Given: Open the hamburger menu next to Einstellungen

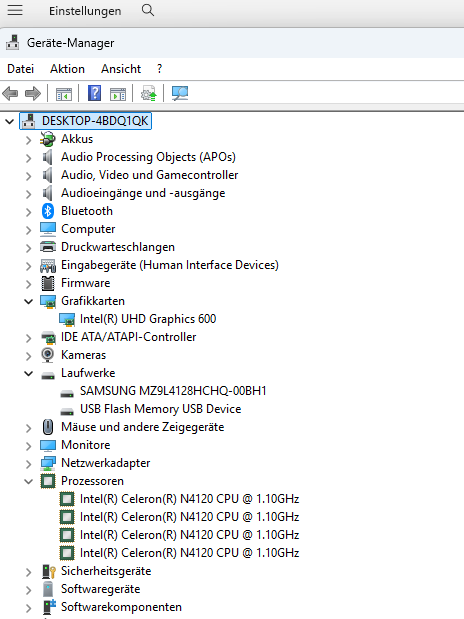Looking at the screenshot, I should tap(15, 10).
